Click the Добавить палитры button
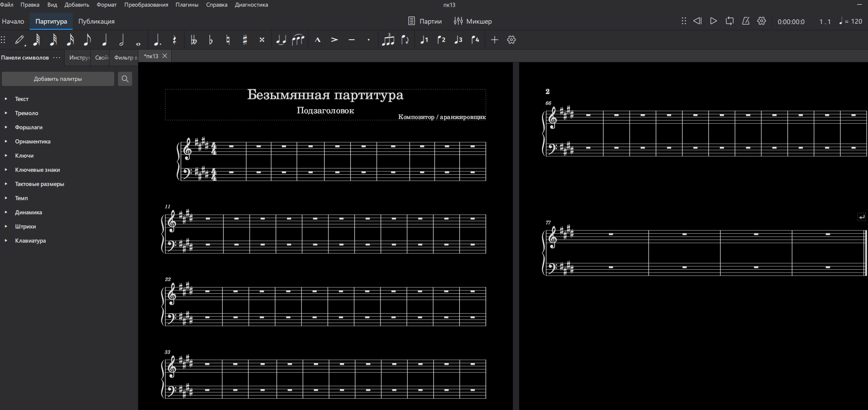The width and height of the screenshot is (868, 410). click(x=58, y=79)
